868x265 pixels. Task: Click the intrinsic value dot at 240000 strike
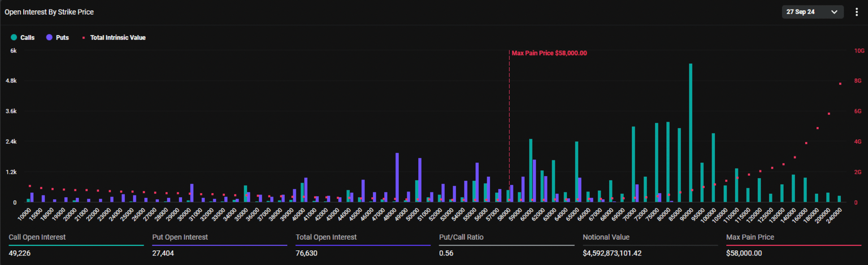(x=840, y=84)
